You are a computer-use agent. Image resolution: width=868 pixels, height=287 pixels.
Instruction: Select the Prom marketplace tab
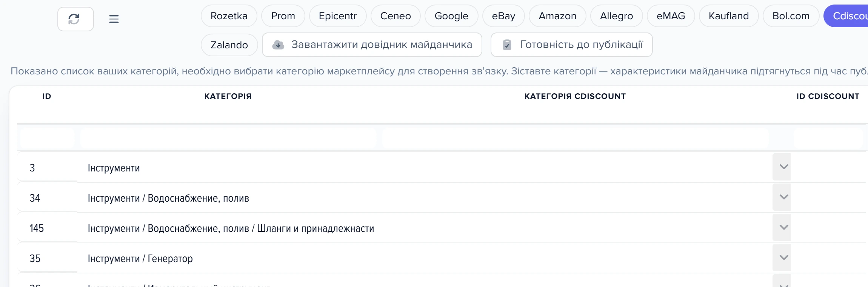click(x=283, y=16)
